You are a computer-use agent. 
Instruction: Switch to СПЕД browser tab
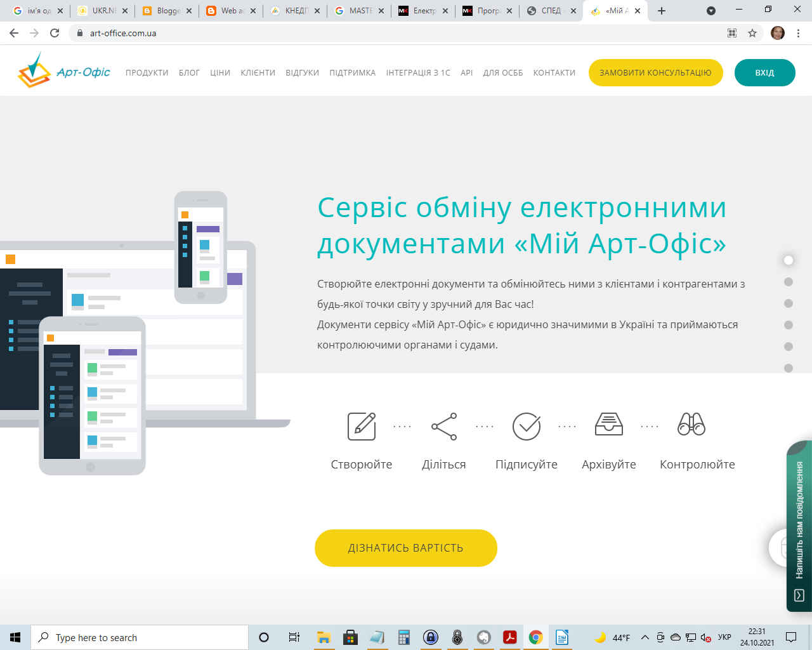coord(546,11)
